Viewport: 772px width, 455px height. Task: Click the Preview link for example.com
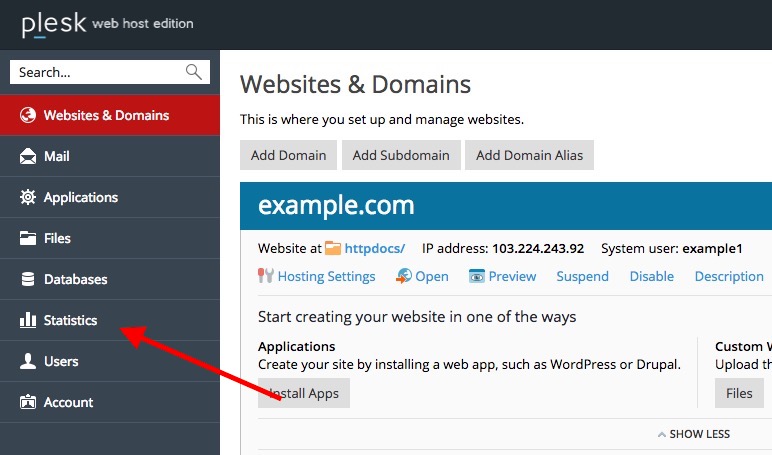[512, 276]
